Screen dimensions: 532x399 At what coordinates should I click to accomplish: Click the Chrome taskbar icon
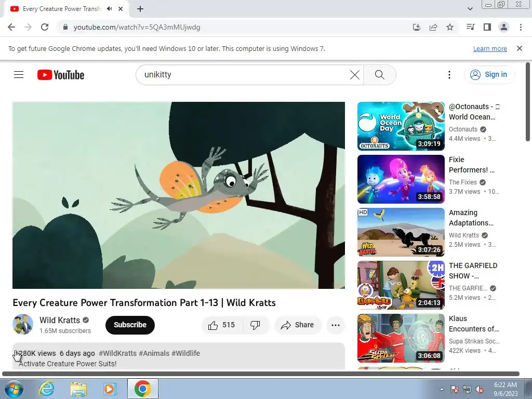tap(142, 389)
